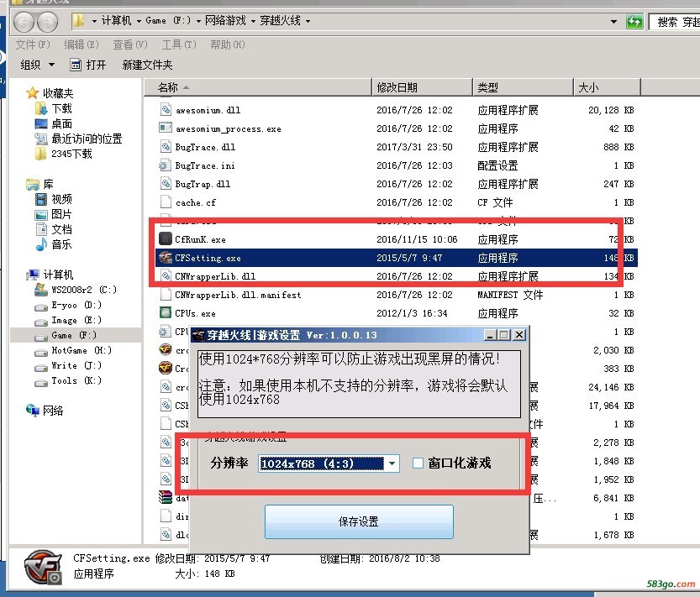Open the 下载 downloads folder in sidebar

coord(61,108)
